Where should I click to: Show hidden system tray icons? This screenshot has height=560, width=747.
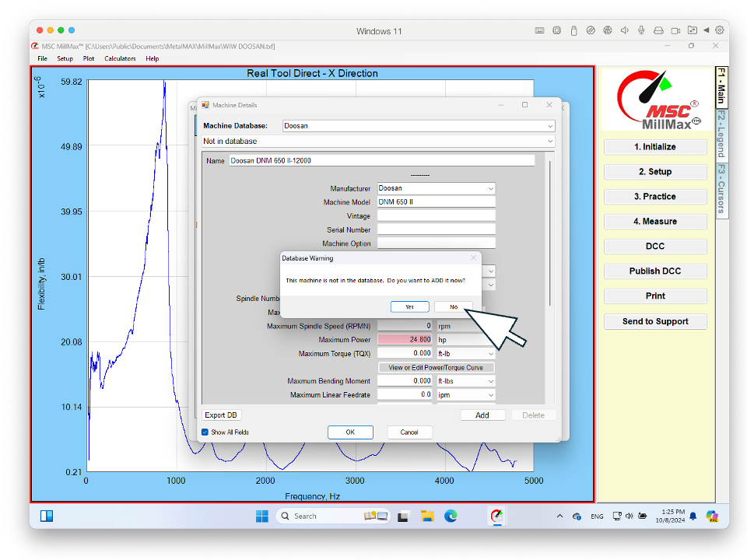(559, 516)
